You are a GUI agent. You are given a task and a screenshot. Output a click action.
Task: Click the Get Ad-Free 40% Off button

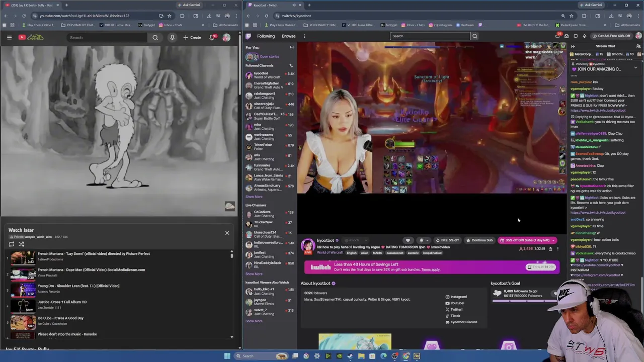point(611,36)
